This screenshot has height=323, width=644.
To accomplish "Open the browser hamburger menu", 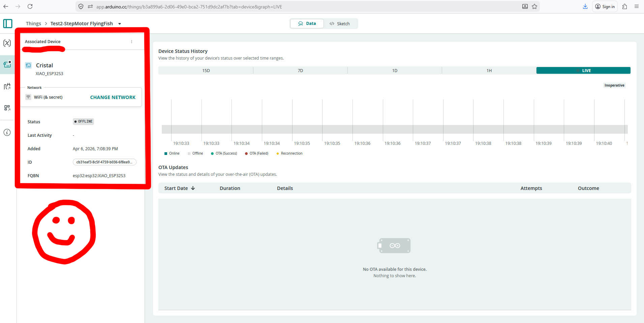I will point(637,6).
